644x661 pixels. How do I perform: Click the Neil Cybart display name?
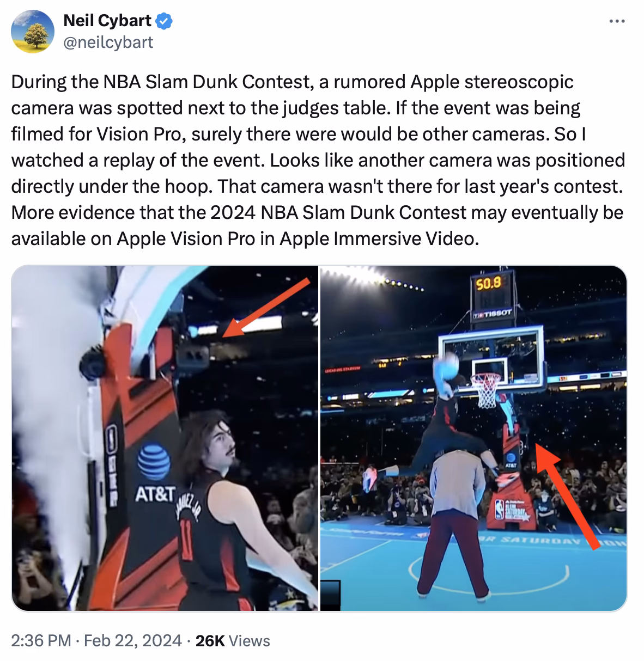pyautogui.click(x=107, y=21)
